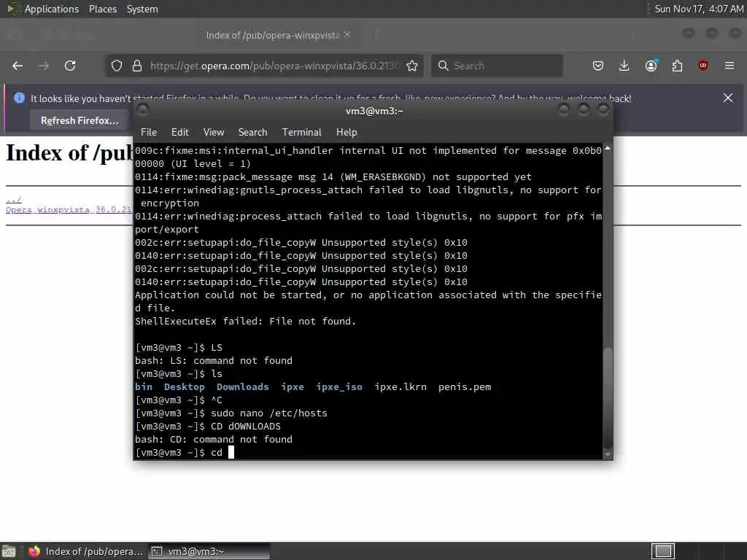Click the date and time clock
The height and width of the screenshot is (560, 747).
699,9
